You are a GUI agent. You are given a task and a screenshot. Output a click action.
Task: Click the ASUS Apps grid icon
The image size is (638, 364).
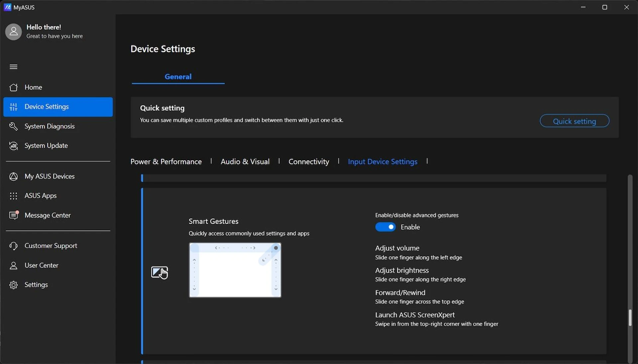point(13,196)
